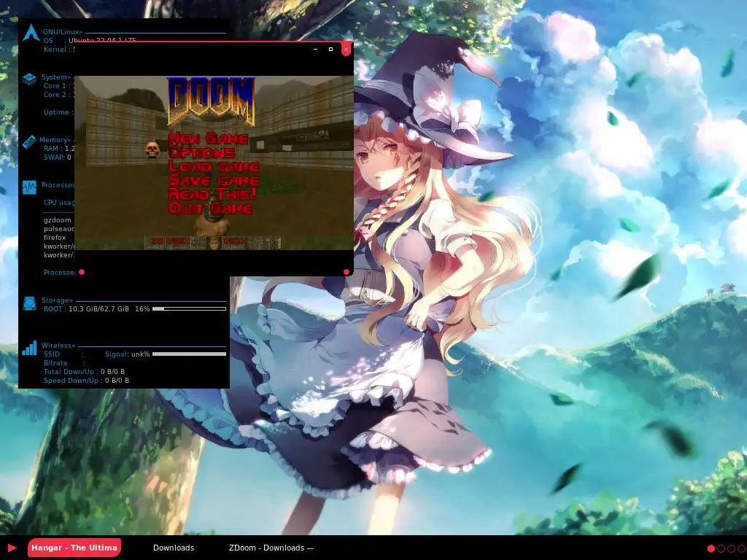Viewport: 747px width, 560px height.
Task: Click the Speed Down/Up label
Action: [x=71, y=381]
